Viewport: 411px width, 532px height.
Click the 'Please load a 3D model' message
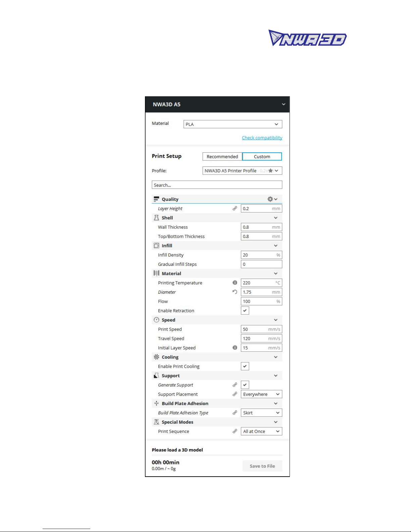click(x=177, y=450)
